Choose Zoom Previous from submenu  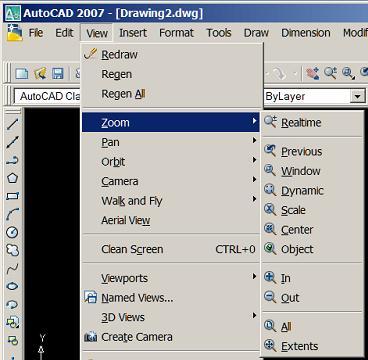tap(312, 152)
